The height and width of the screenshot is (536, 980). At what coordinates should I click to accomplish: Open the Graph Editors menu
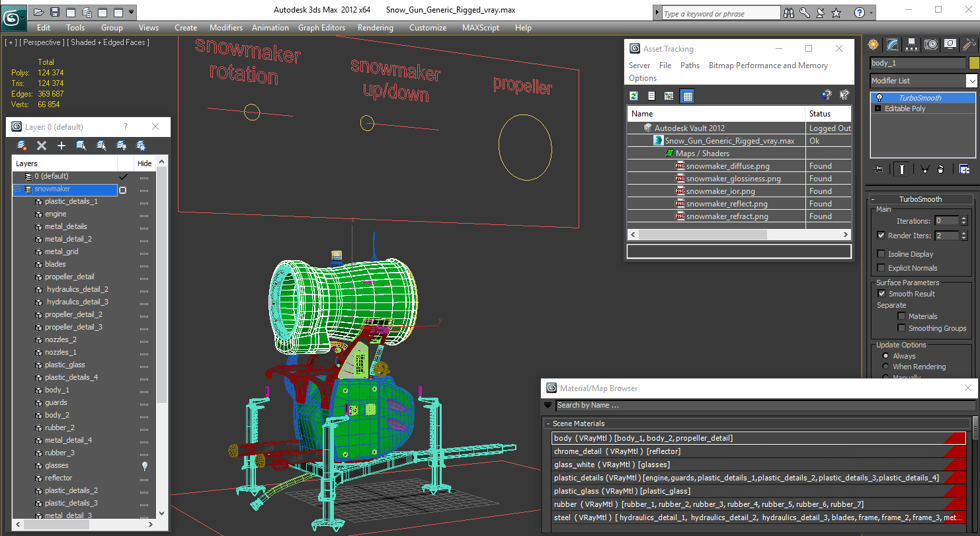pos(322,28)
